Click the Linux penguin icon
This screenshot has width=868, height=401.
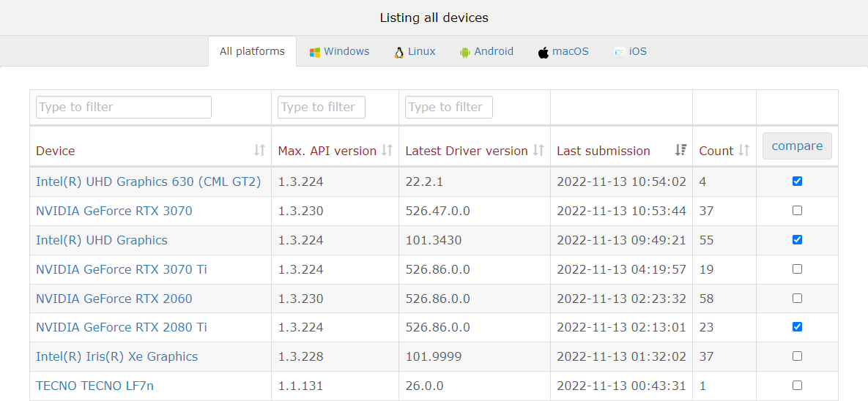click(x=398, y=53)
